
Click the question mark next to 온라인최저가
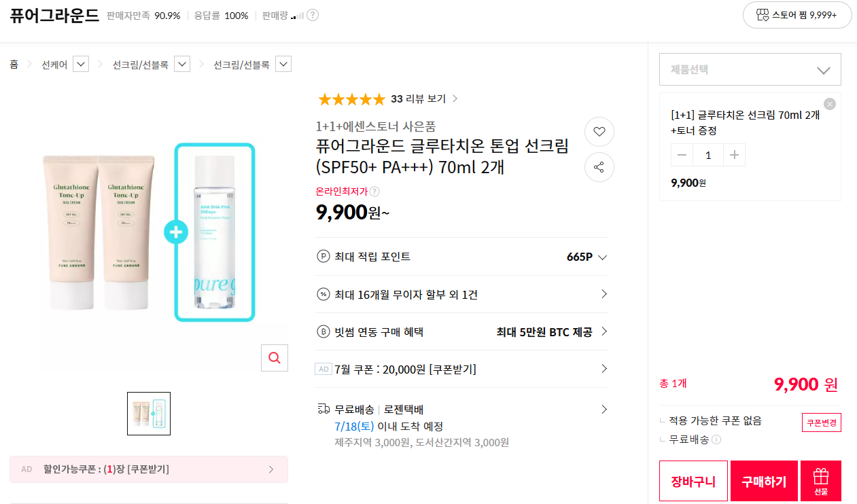coord(374,192)
